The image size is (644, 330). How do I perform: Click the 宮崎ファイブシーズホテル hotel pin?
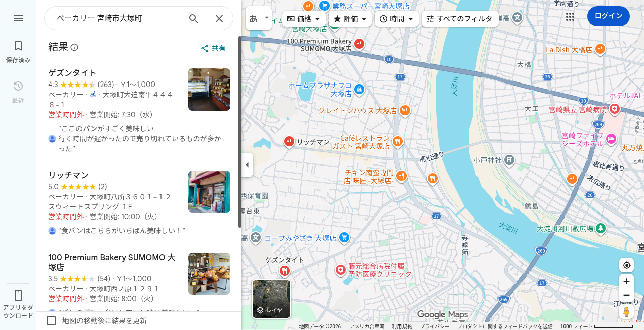point(611,139)
